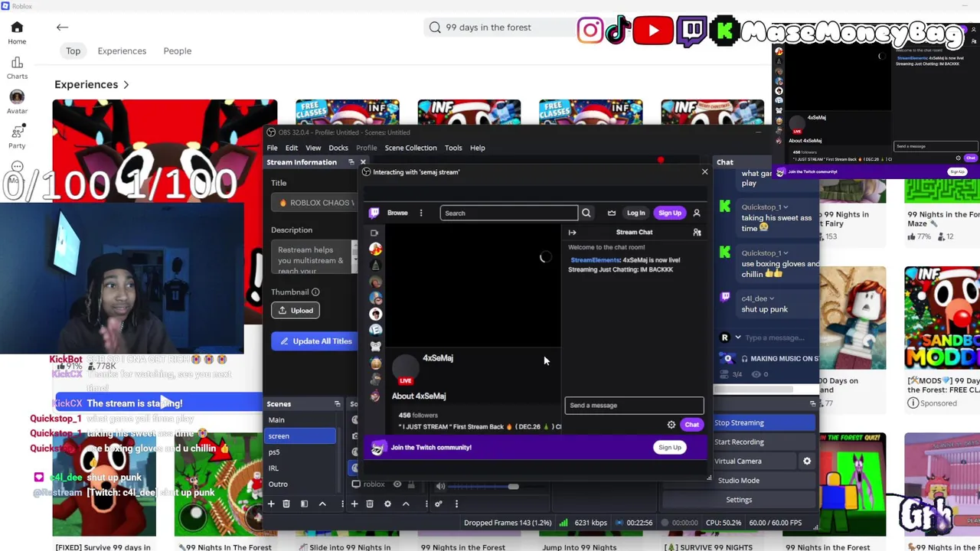Open Virtual Camera settings gear
Viewport: 980px width, 551px height.
click(x=806, y=461)
